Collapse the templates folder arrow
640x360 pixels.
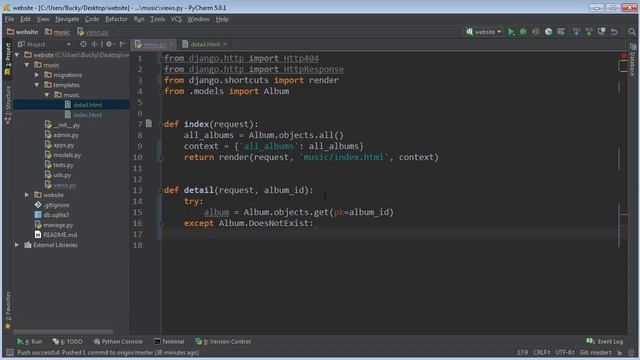pos(37,85)
